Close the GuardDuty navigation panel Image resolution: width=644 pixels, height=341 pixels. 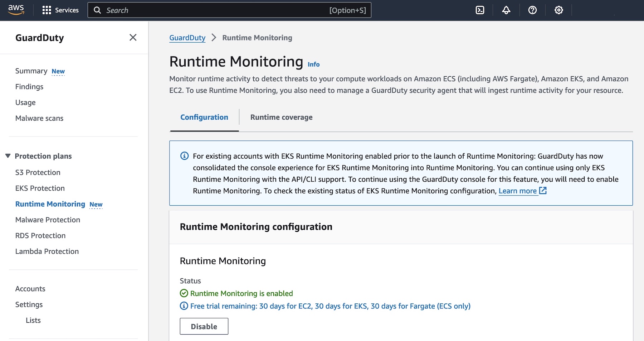click(x=133, y=38)
